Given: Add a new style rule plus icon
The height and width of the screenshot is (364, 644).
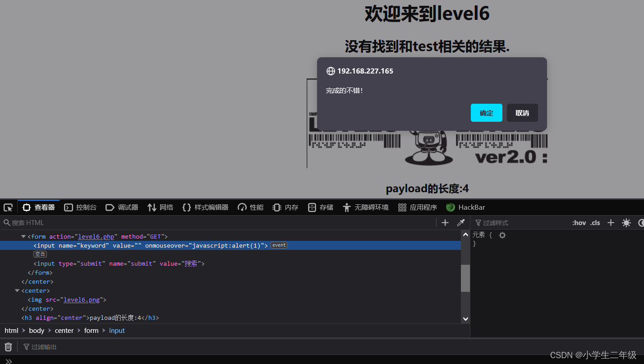Looking at the screenshot, I should pyautogui.click(x=611, y=223).
